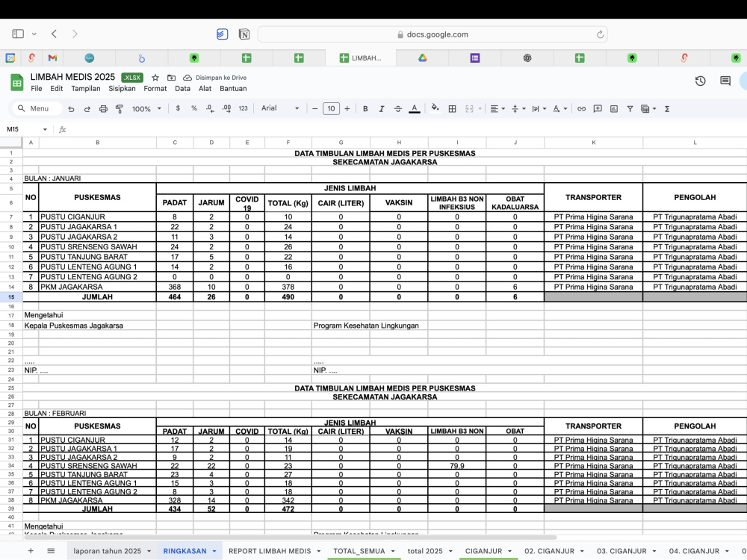Switch to TOTAL_SEMUA sheet tab
This screenshot has height=560, width=747.
pyautogui.click(x=359, y=551)
